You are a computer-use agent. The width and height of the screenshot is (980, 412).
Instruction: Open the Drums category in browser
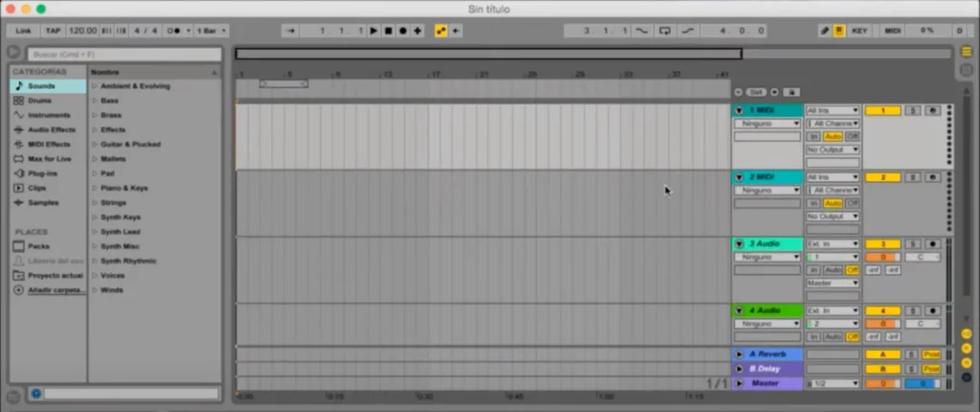40,101
